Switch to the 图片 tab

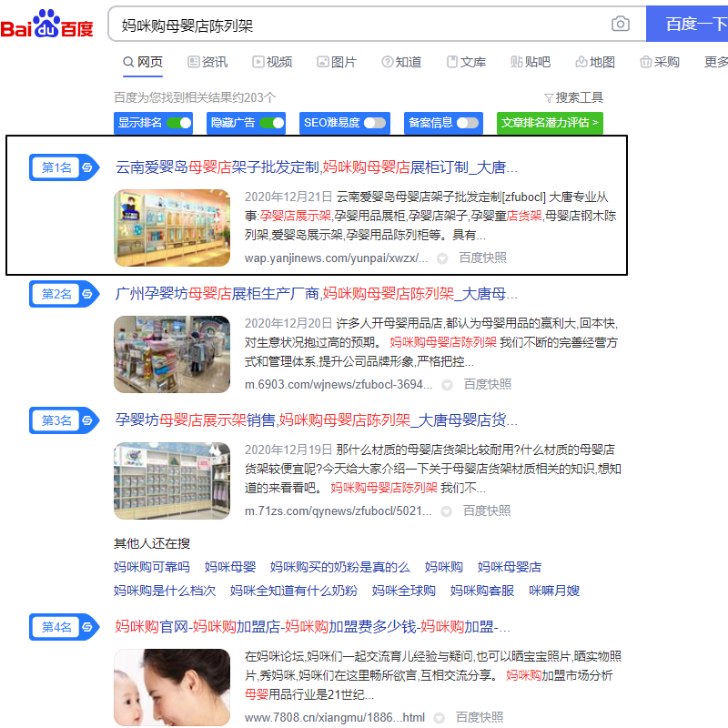tap(337, 62)
